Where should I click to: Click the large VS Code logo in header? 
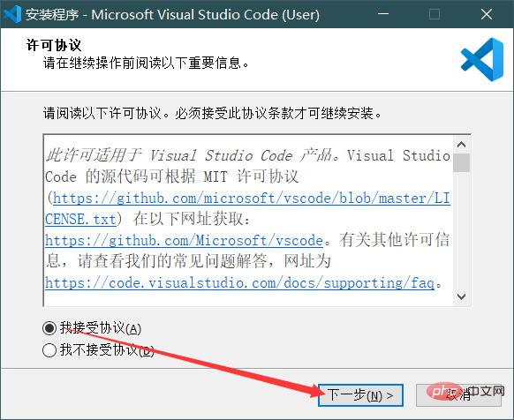[482, 59]
